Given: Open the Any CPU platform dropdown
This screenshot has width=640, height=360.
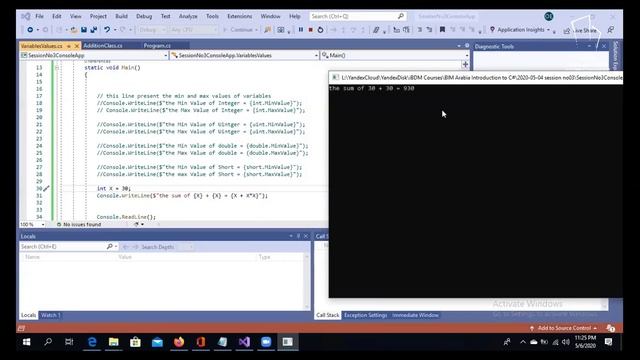Looking at the screenshot, I should pos(193,30).
